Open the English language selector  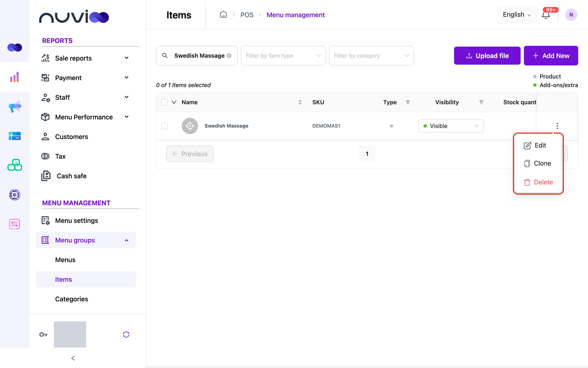[x=517, y=15]
